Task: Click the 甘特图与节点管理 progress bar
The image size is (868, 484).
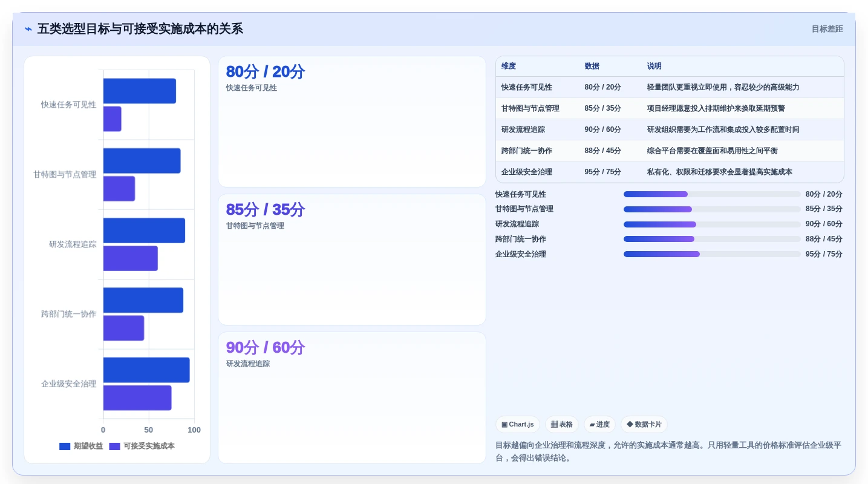Action: pyautogui.click(x=712, y=209)
